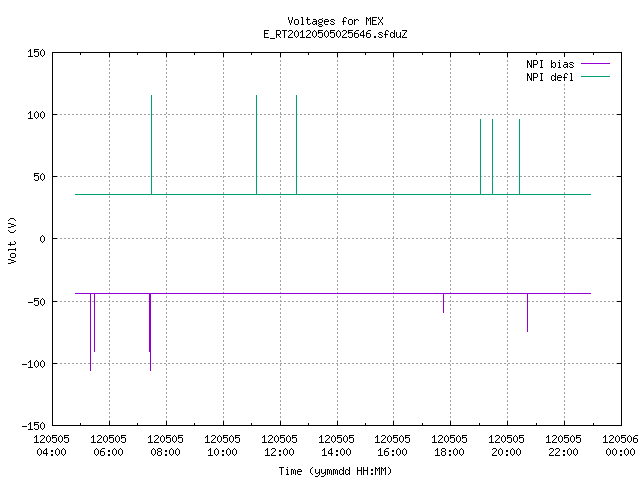The image size is (640, 480).
Task: Click the "NPI defl" legend label
Action: [550, 77]
